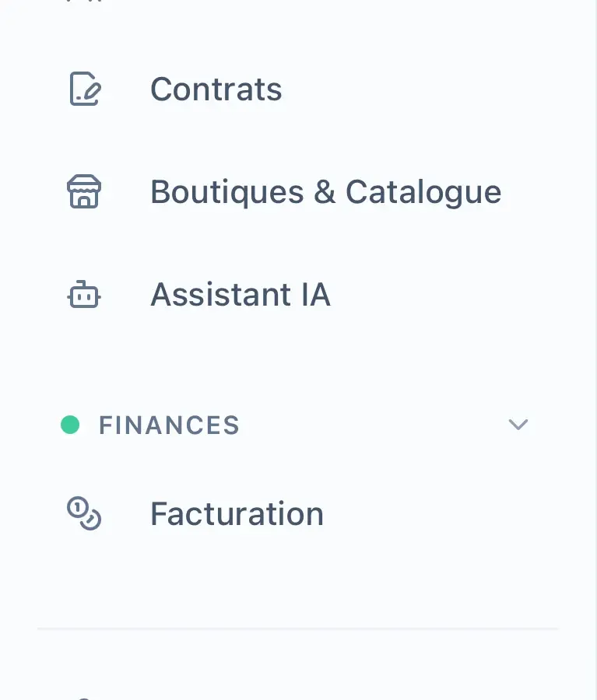The image size is (597, 700).
Task: Click the Facturation text link
Action: (237, 514)
